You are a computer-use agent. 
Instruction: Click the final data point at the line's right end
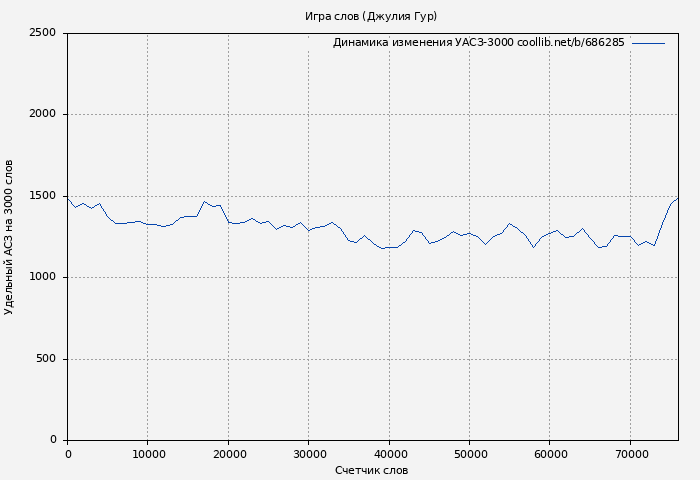[677, 199]
